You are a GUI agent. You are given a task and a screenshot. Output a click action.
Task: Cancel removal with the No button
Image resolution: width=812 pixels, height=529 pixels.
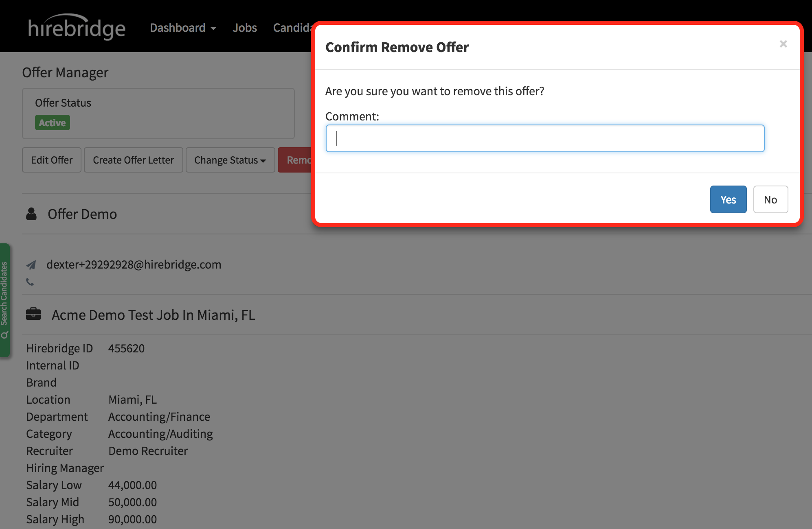point(770,199)
